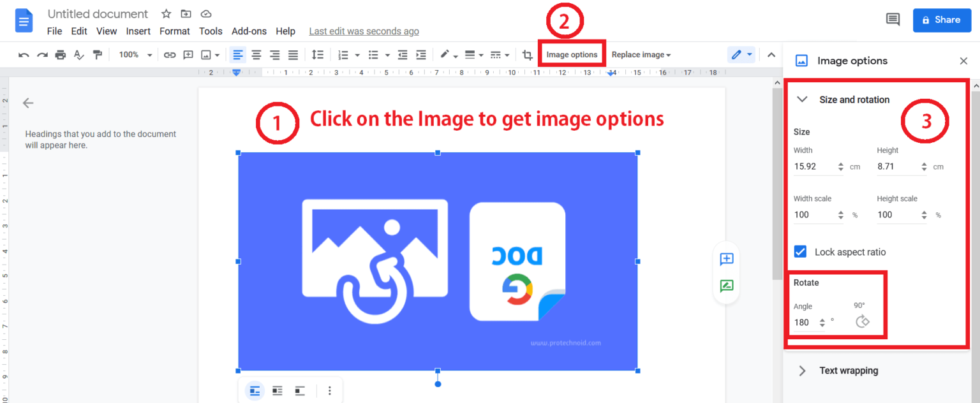Open the Replace image dropdown
Viewport: 980px width, 403px height.
[641, 55]
